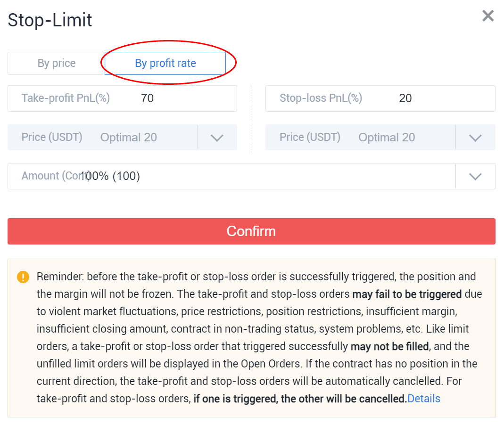Open the stop-loss Price (USDT) Optimal 20 selector

pos(360,138)
